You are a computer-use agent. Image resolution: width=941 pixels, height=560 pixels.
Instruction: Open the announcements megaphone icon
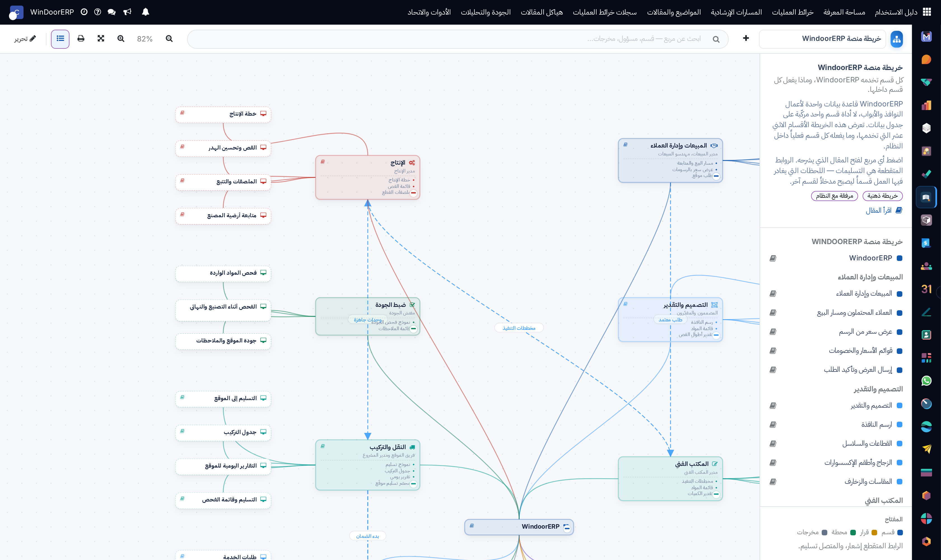(x=128, y=12)
